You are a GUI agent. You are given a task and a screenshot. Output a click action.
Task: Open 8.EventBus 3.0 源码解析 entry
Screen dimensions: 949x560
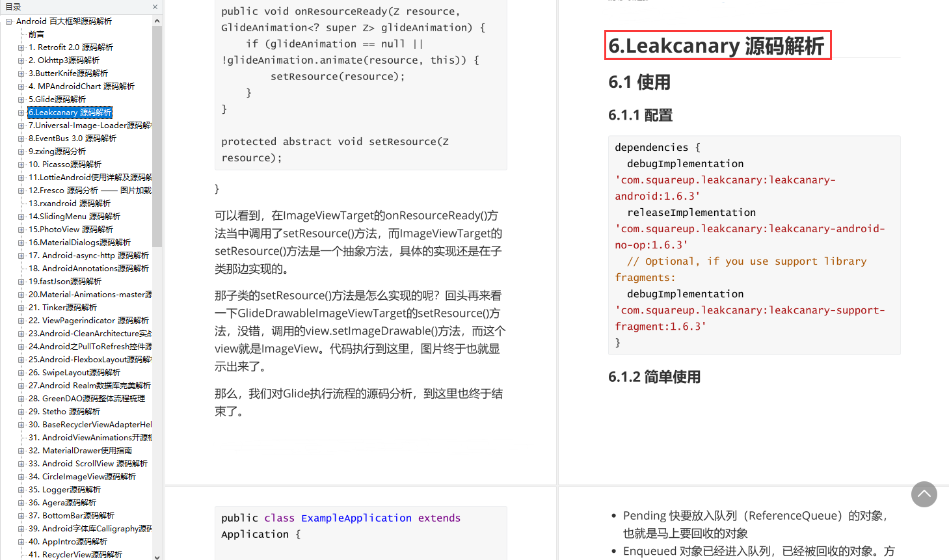pyautogui.click(x=72, y=139)
